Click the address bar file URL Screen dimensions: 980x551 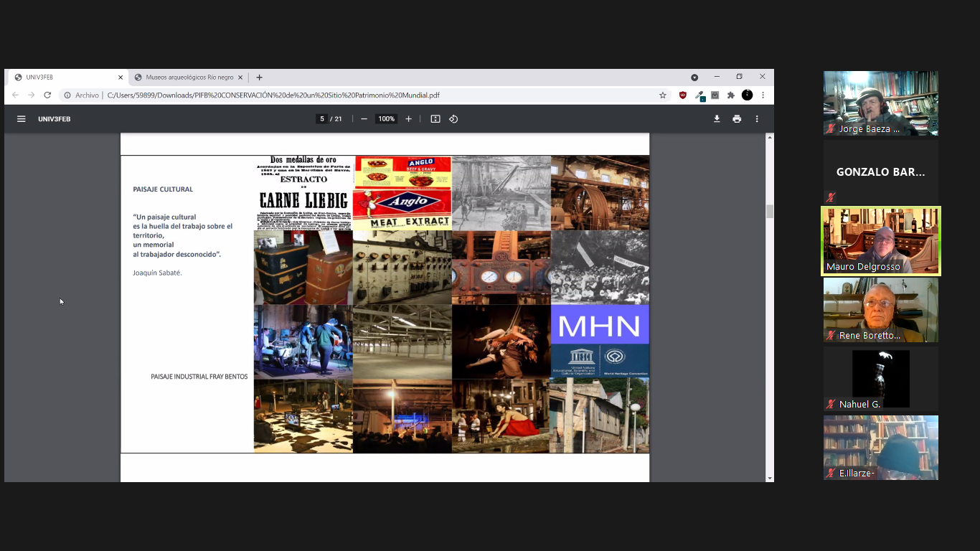coord(273,95)
